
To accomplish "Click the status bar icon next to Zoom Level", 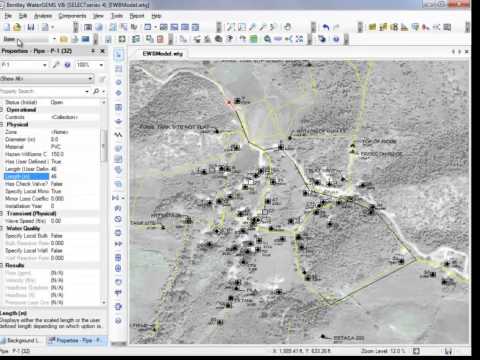I will (x=416, y=351).
